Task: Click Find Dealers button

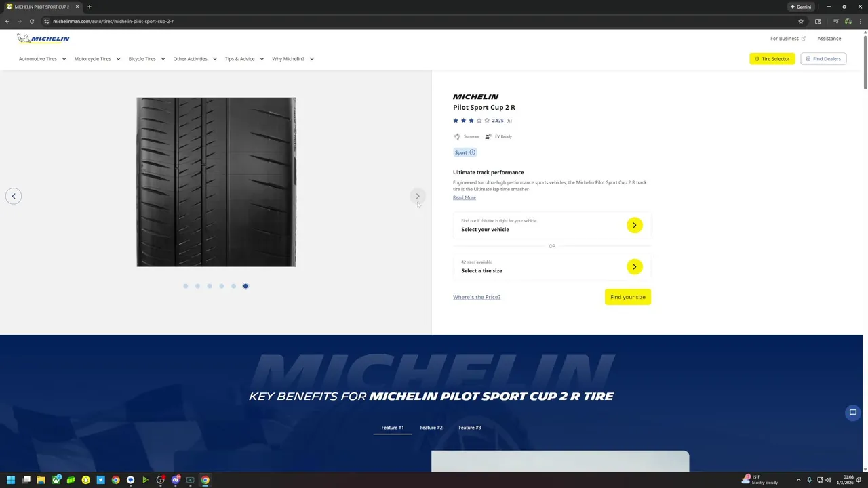Action: click(x=823, y=59)
